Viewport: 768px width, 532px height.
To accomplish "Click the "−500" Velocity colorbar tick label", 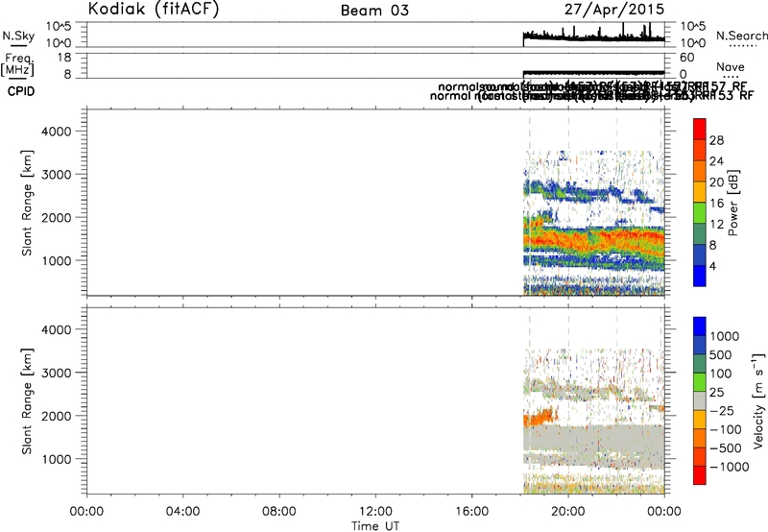I will point(726,447).
